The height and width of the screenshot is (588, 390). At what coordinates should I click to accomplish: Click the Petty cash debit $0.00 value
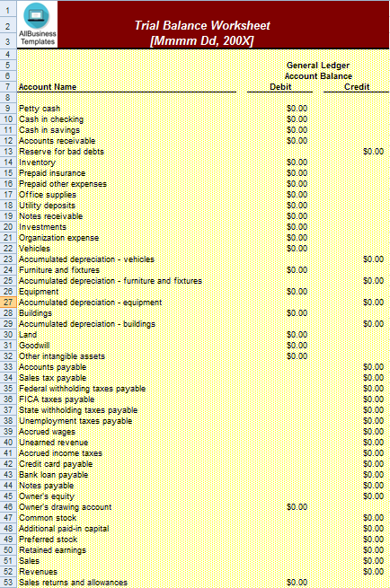point(297,109)
